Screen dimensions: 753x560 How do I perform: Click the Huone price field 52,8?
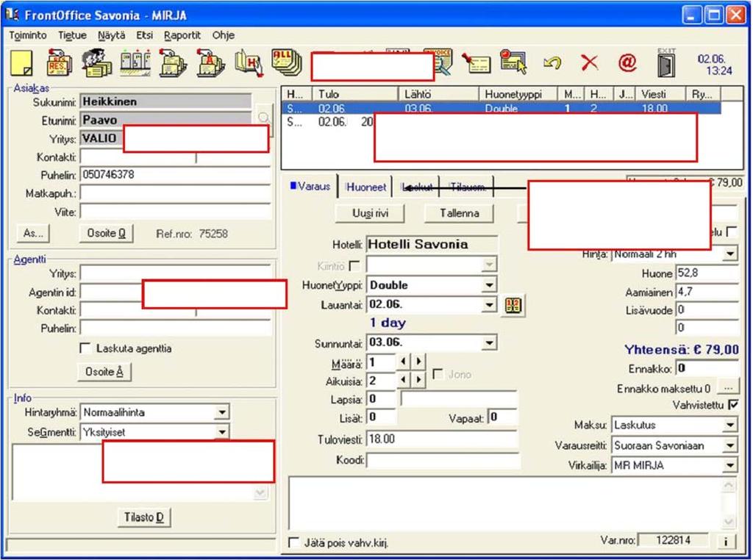pyautogui.click(x=707, y=273)
